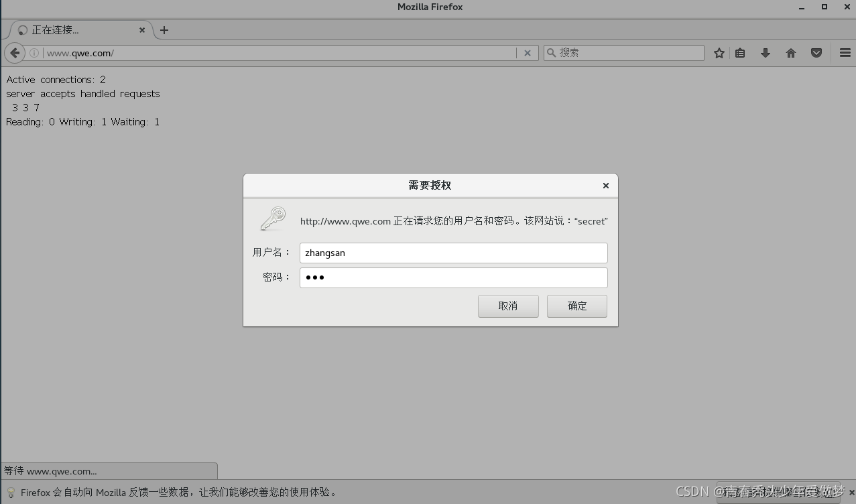Bookmark this page with the star icon
The image size is (856, 504).
tap(719, 52)
